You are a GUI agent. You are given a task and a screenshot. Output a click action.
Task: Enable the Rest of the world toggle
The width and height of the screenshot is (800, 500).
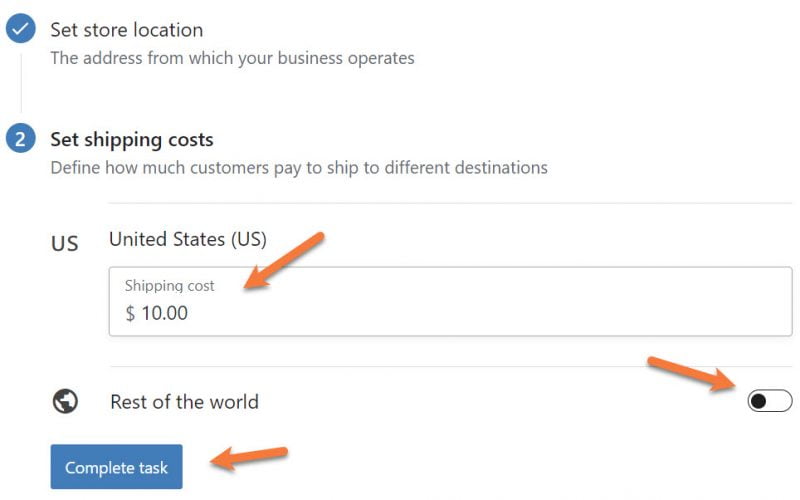769,401
